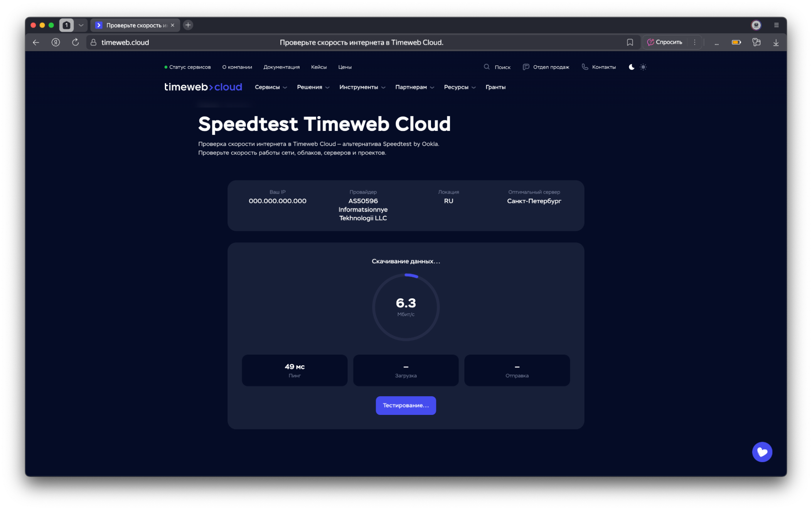The image size is (812, 510).
Task: Click the Спросить assistant button
Action: click(665, 42)
